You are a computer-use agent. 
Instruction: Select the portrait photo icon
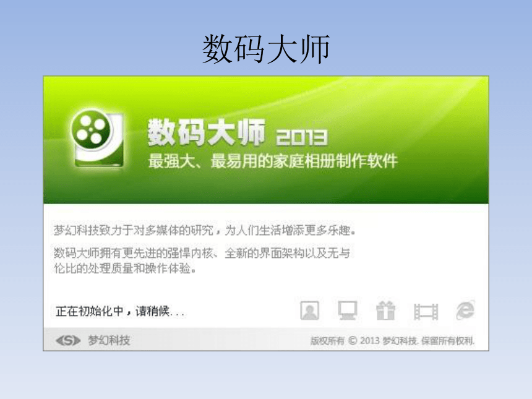tap(309, 311)
